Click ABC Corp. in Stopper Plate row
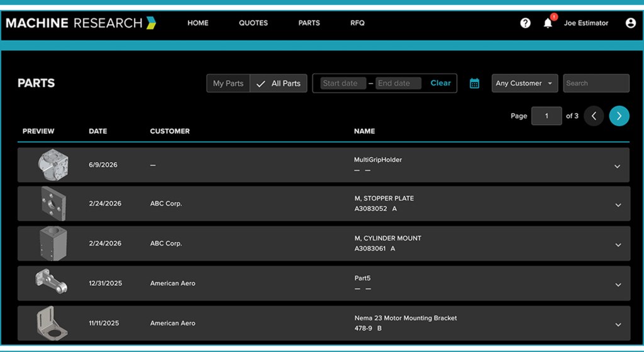 166,203
